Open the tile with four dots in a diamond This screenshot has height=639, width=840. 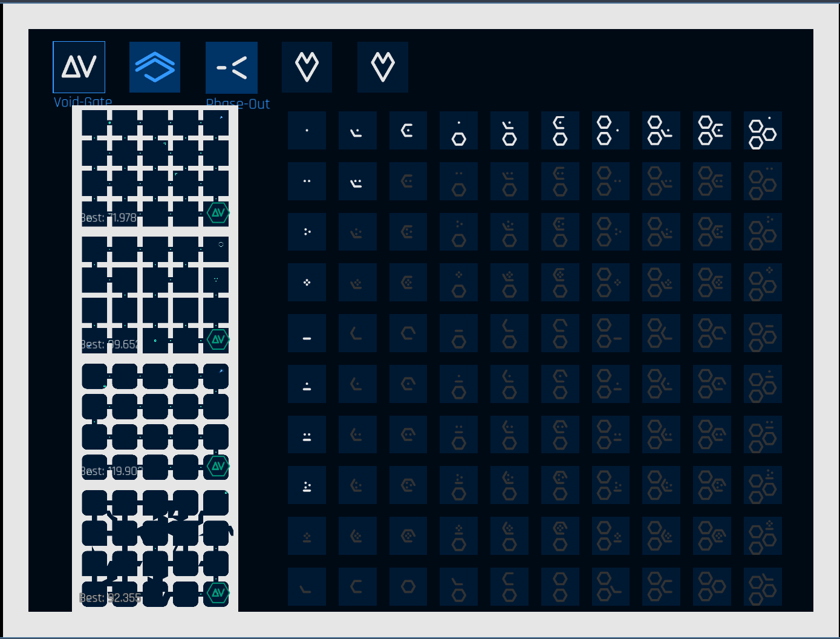click(307, 283)
